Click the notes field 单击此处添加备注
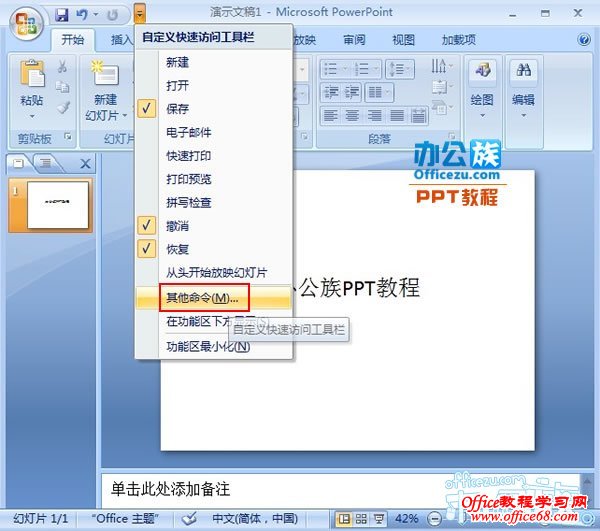The height and width of the screenshot is (531, 600). point(341,490)
